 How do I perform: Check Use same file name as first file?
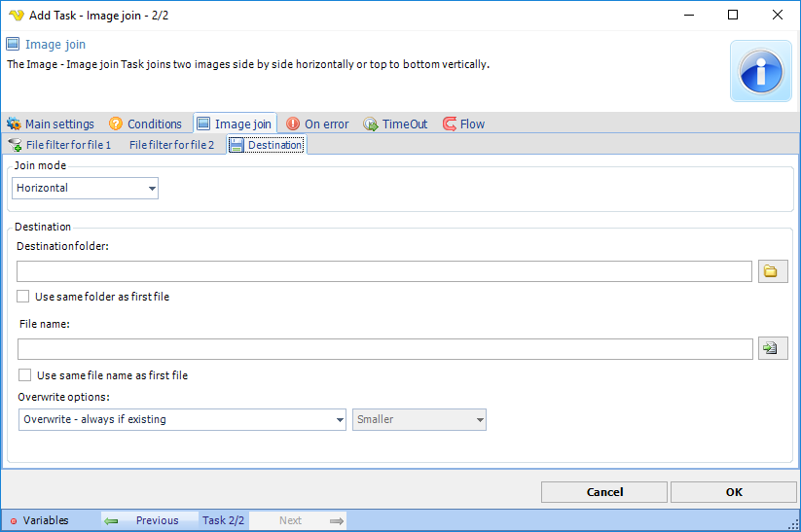pyautogui.click(x=25, y=375)
